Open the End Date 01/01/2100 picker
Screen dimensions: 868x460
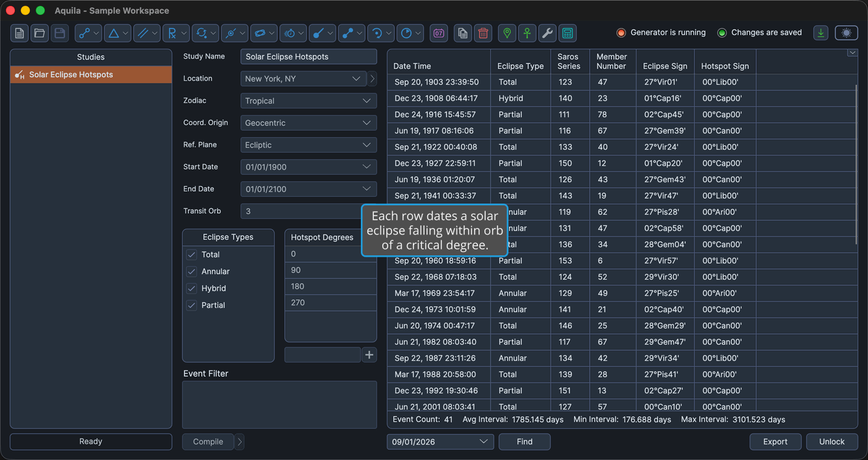(309, 189)
